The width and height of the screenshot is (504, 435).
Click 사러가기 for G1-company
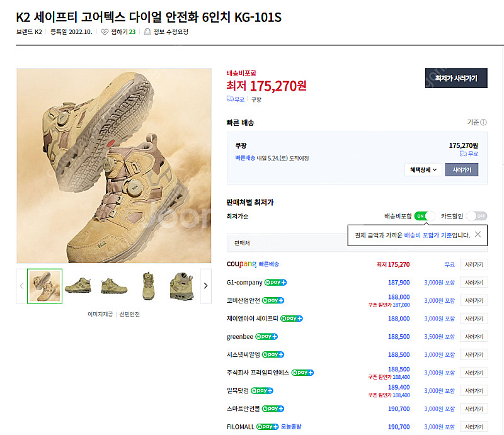pos(474,283)
